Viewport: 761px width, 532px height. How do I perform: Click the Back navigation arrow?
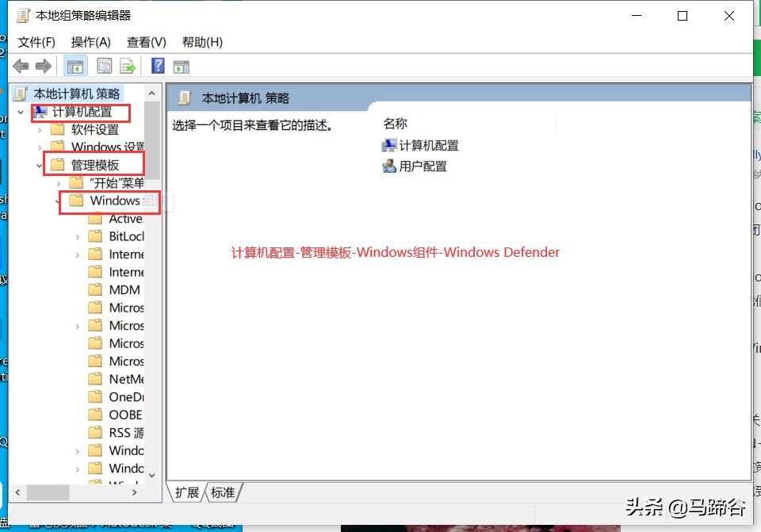click(21, 66)
